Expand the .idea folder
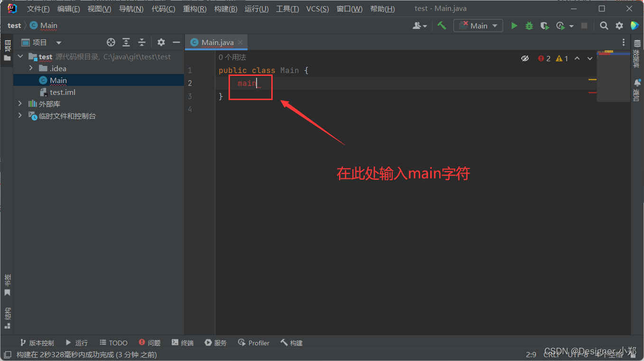The image size is (644, 361). pyautogui.click(x=31, y=68)
